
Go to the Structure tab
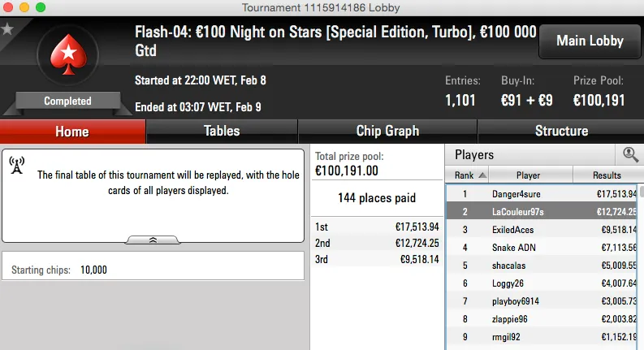pyautogui.click(x=561, y=131)
